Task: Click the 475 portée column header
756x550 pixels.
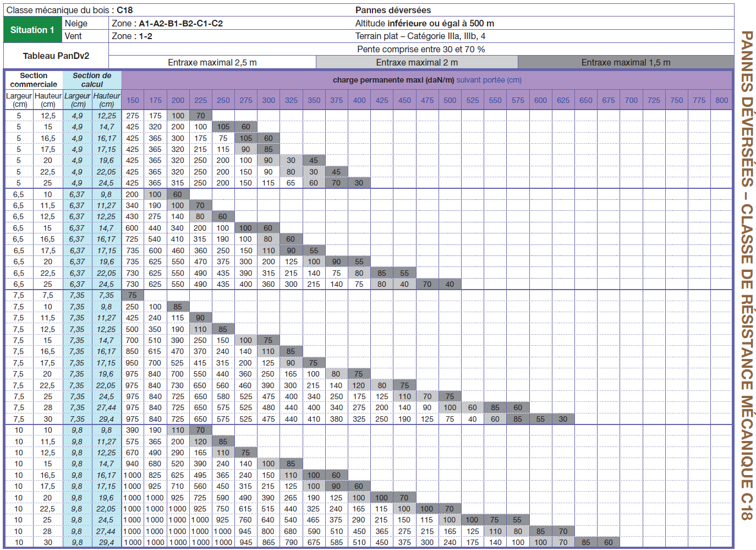Action: (427, 100)
